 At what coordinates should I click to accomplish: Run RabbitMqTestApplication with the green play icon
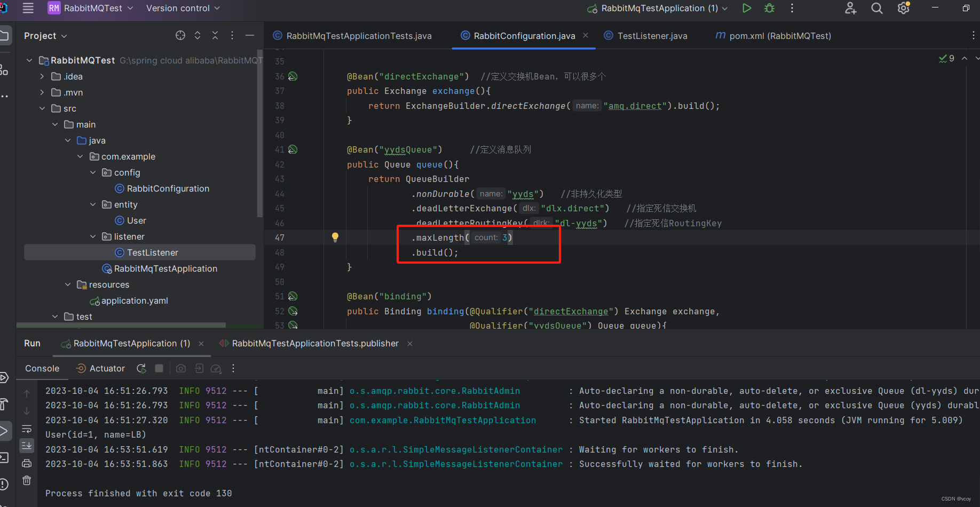(747, 8)
